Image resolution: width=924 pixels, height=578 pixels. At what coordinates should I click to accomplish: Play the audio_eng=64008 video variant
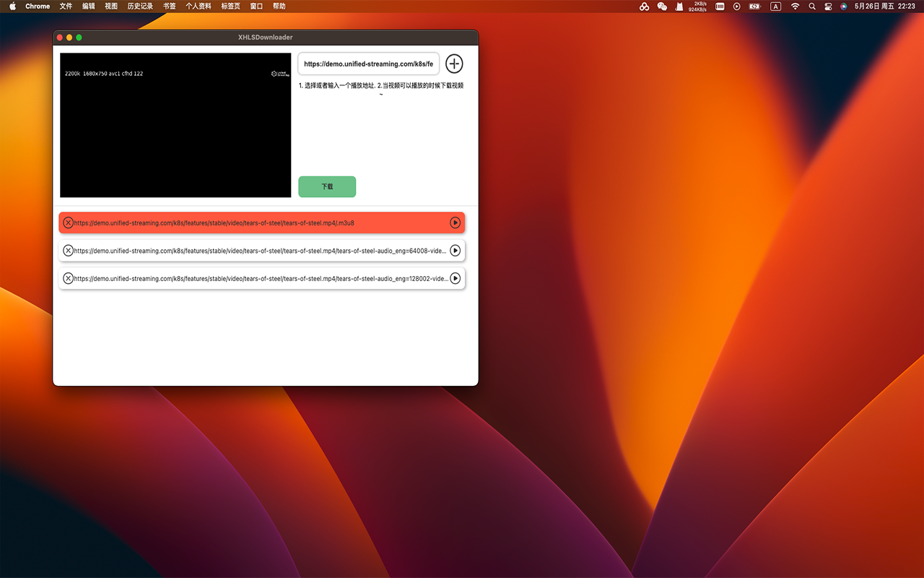click(455, 250)
